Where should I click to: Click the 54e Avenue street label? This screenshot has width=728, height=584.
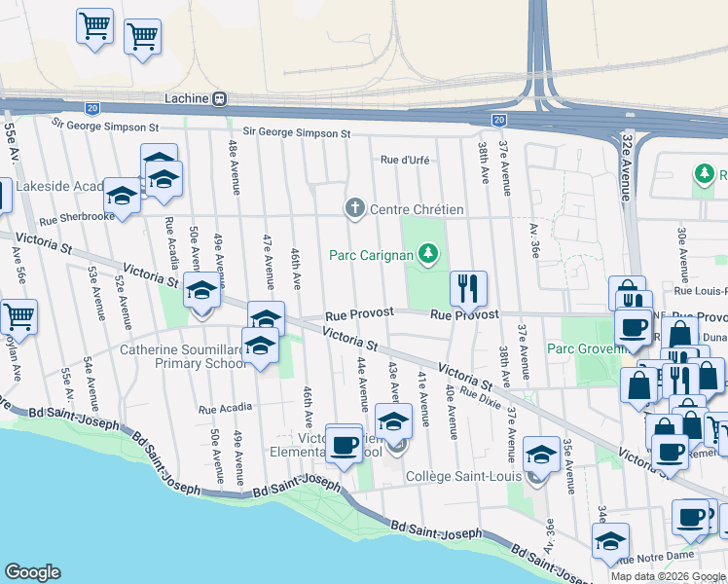point(91,383)
